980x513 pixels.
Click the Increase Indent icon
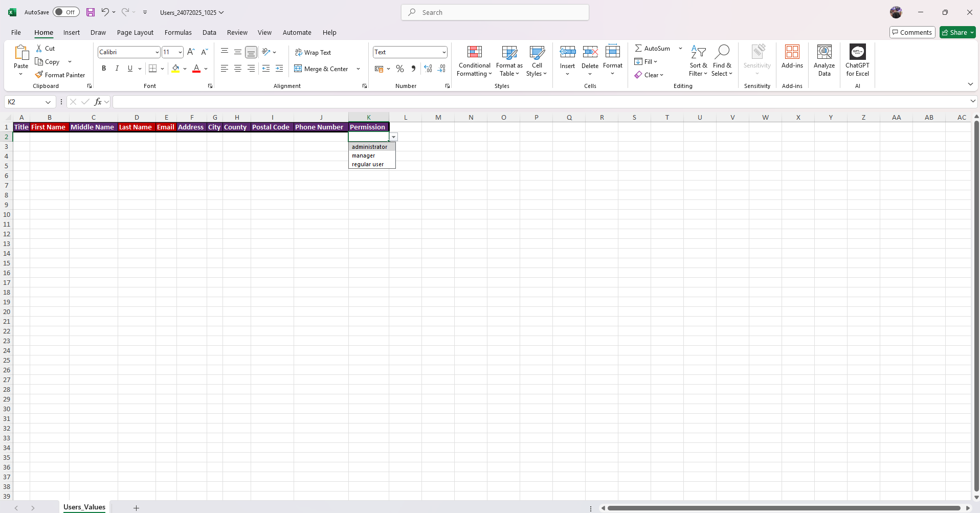point(279,68)
